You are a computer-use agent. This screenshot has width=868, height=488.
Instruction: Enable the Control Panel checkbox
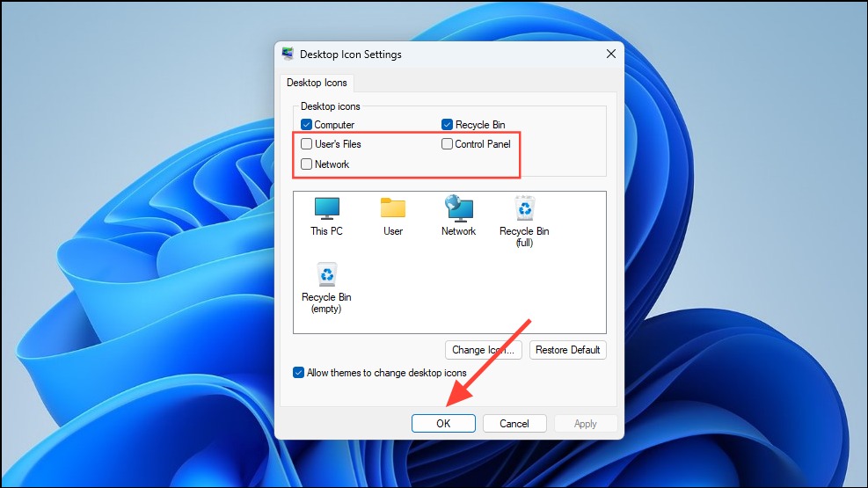pos(447,144)
